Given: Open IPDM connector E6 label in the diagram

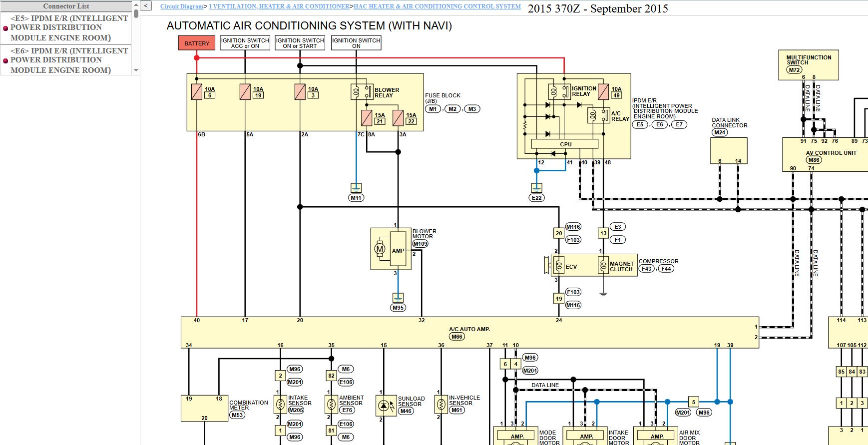Looking at the screenshot, I should pos(660,124).
